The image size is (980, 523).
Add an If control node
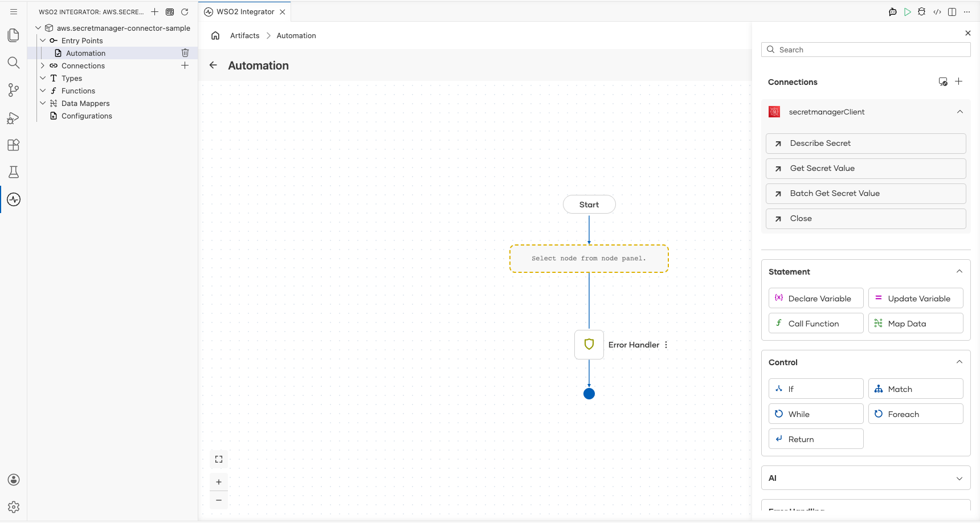pos(816,389)
